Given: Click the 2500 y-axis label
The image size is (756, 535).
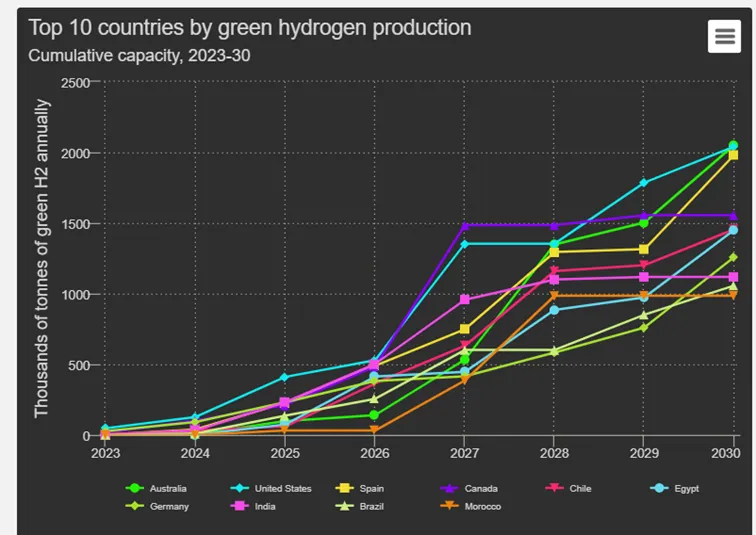Looking at the screenshot, I should pyautogui.click(x=76, y=83).
